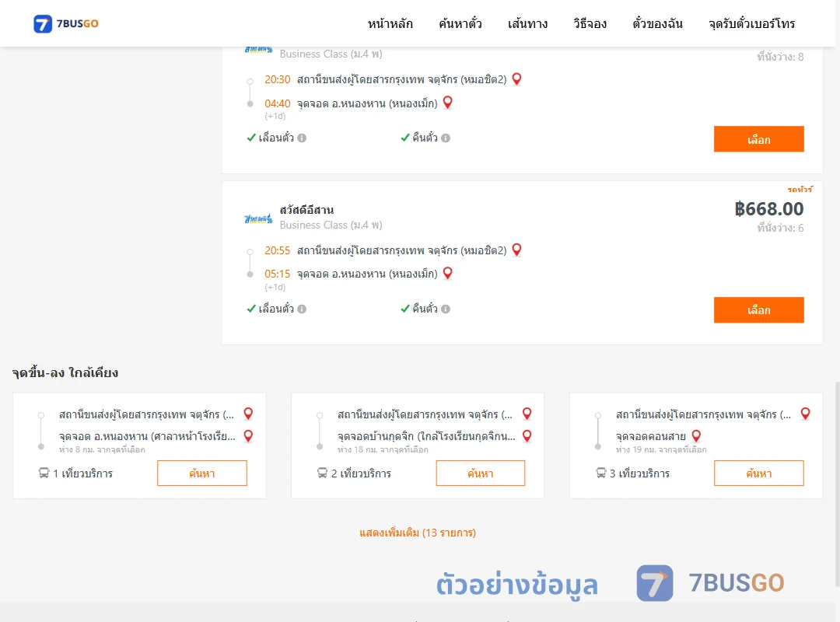Viewport: 840px width, 622px height.
Task: Show คืนตั๋ว info icon on 20:30 trip
Action: click(446, 138)
